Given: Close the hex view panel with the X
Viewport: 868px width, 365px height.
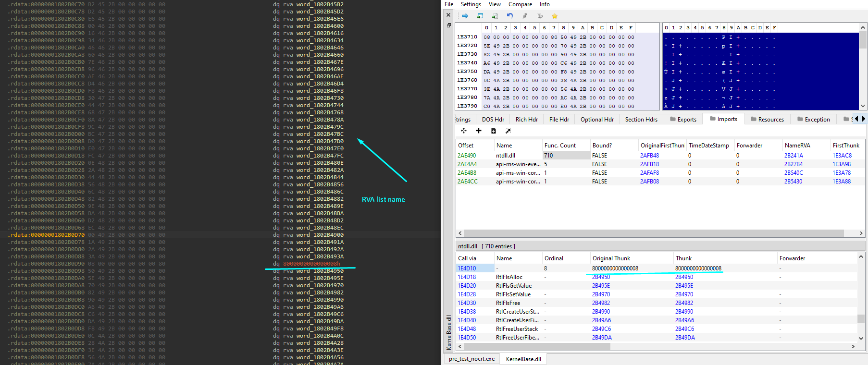Looking at the screenshot, I should pyautogui.click(x=448, y=15).
